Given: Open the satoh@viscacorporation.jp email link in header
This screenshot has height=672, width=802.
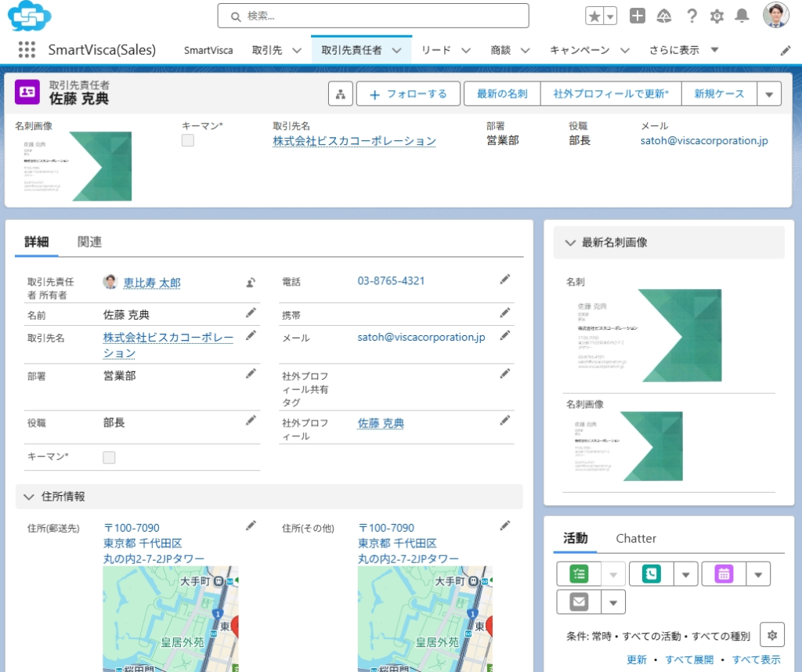Looking at the screenshot, I should [703, 141].
